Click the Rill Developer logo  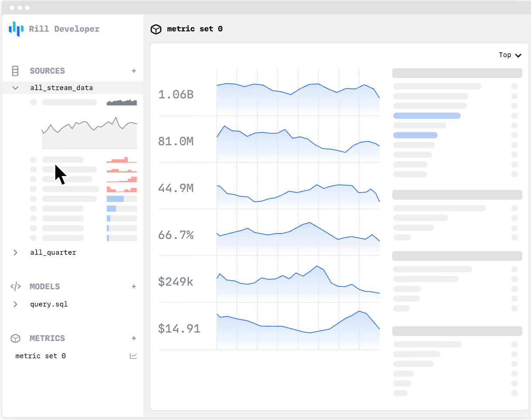tap(53, 29)
